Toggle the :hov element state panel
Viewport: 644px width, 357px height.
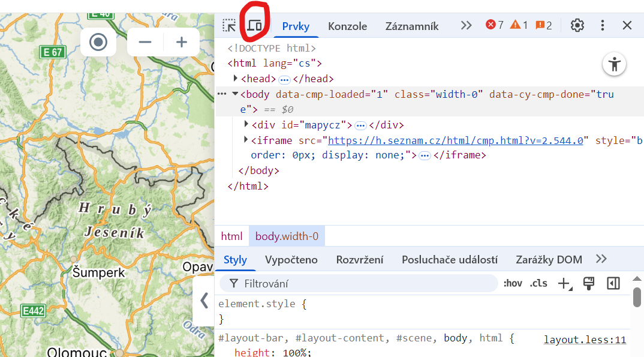click(513, 283)
